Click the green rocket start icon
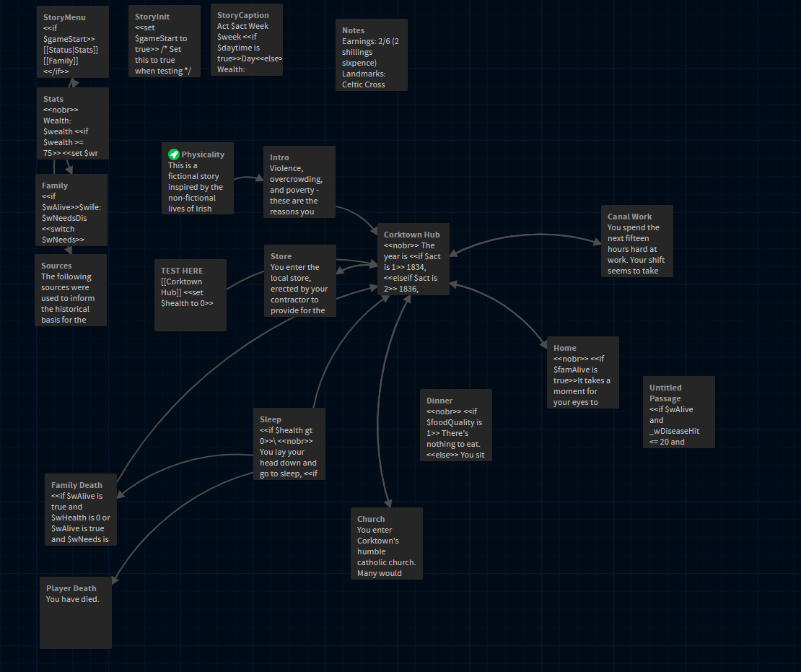Screen dimensions: 801x672 (173, 154)
